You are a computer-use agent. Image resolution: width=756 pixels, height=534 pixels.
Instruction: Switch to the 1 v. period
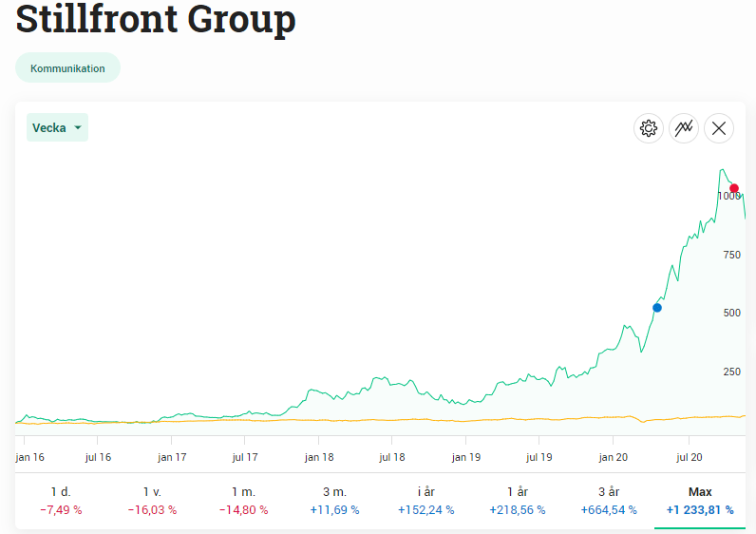[152, 501]
